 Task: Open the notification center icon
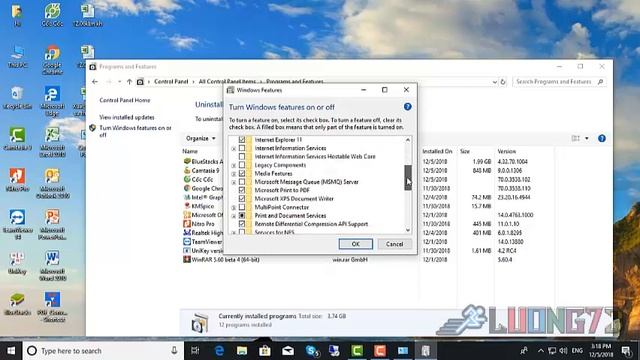point(627,351)
